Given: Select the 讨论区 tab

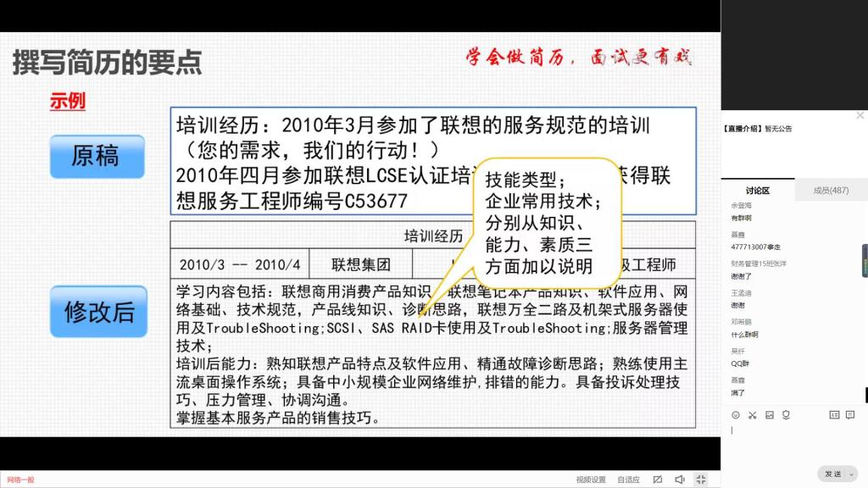Looking at the screenshot, I should [758, 191].
